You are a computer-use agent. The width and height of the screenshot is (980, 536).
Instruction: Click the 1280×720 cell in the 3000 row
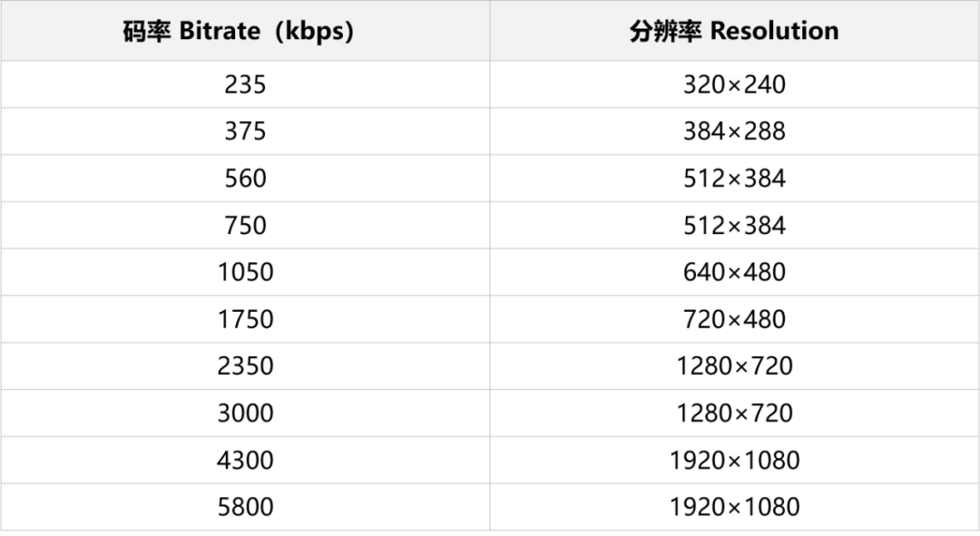(734, 414)
